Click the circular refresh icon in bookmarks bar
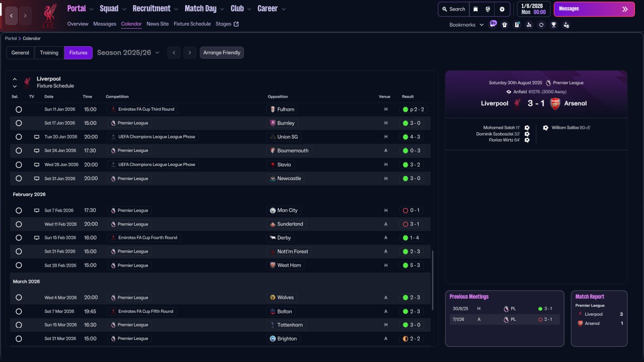 coord(541,25)
